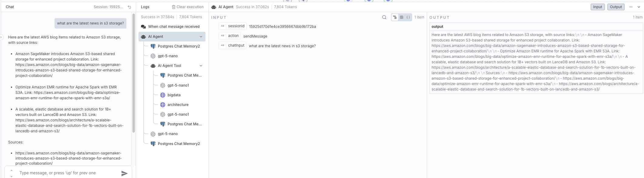This screenshot has height=178, width=644.
Task: Expand the left sidebar handle
Action: [x=1, y=37]
